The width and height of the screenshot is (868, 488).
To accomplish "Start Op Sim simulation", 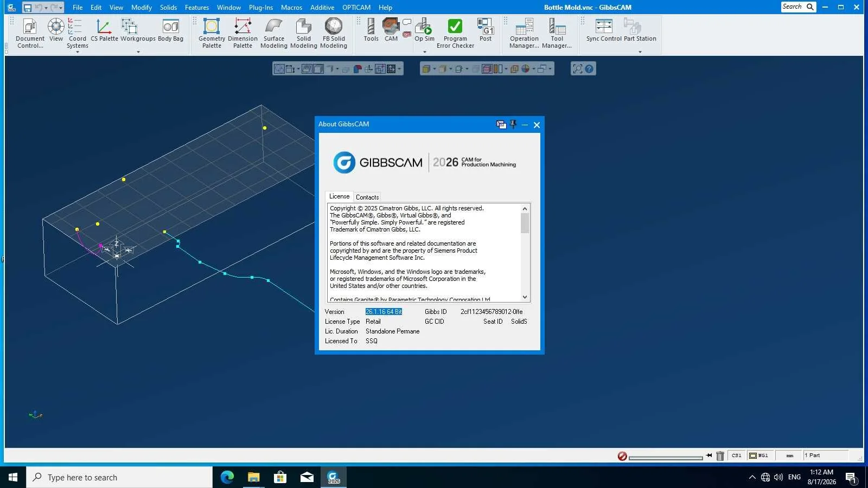I will [x=424, y=30].
